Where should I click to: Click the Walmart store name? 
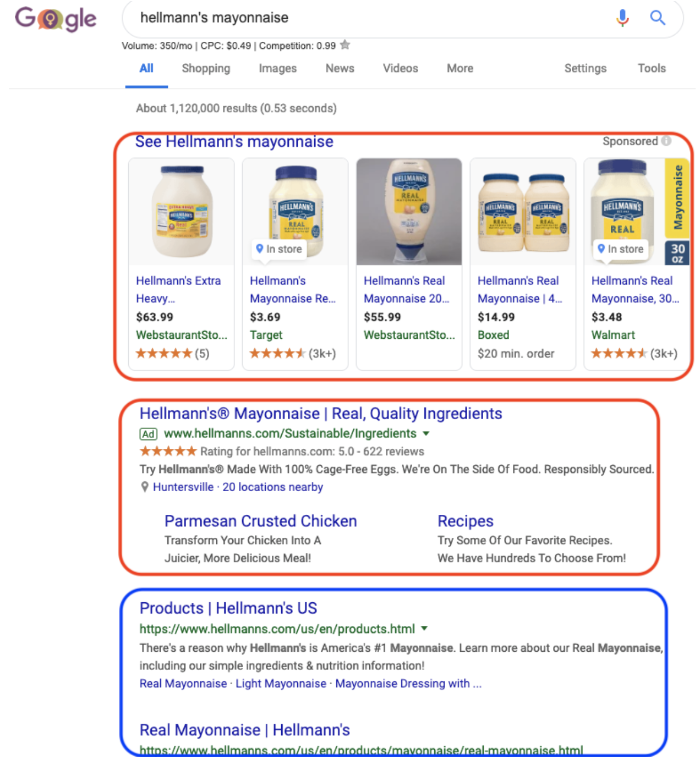(x=613, y=335)
